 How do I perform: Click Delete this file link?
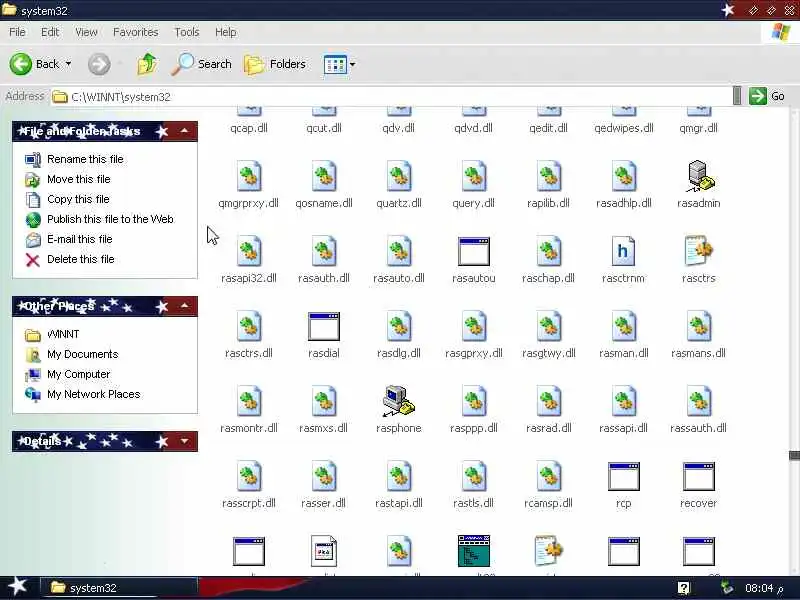pyautogui.click(x=81, y=259)
